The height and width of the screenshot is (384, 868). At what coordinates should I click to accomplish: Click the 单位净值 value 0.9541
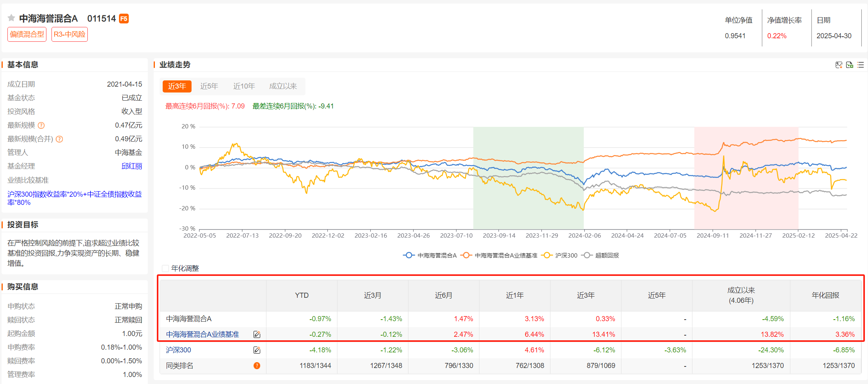pyautogui.click(x=735, y=36)
